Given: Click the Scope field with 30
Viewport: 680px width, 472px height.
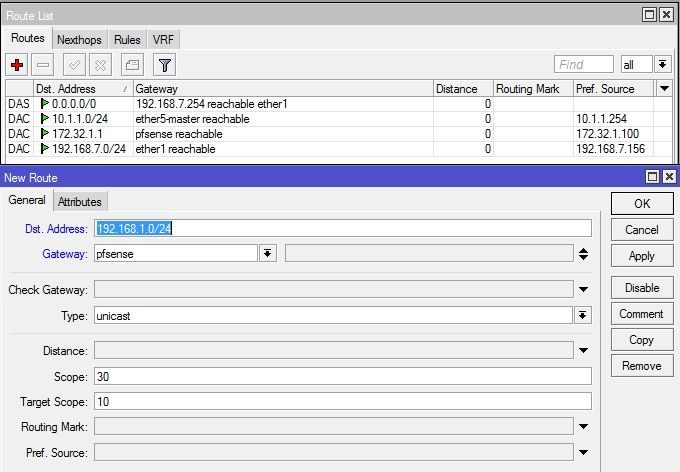Looking at the screenshot, I should [x=343, y=376].
